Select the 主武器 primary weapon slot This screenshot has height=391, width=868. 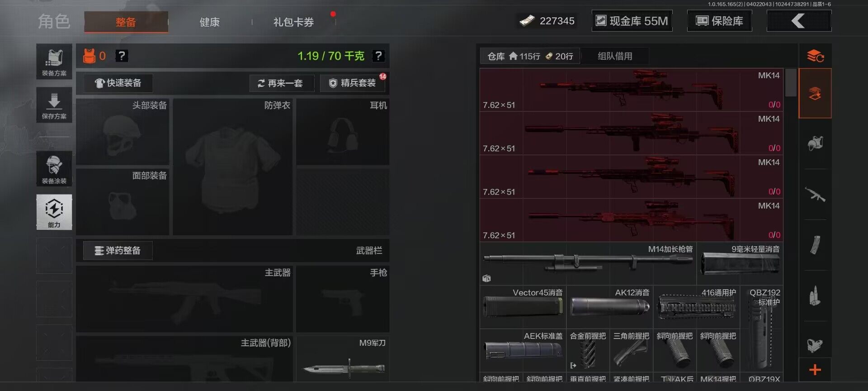pos(184,299)
